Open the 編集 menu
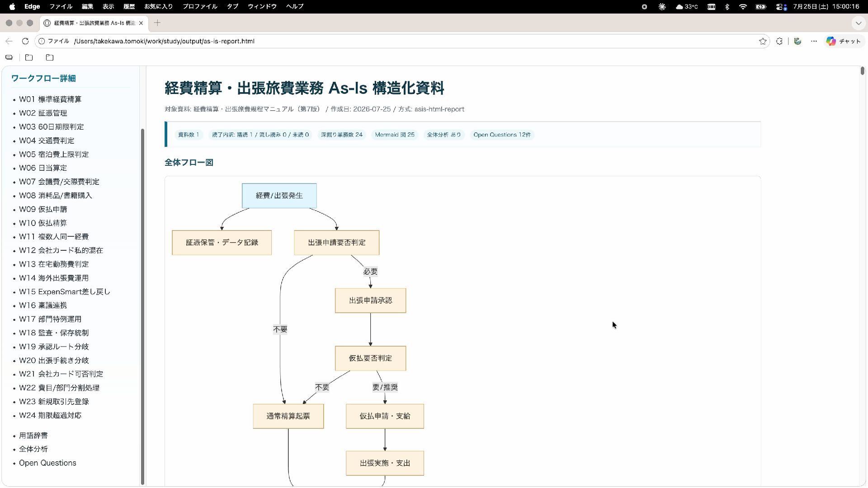Viewport: 868px width, 488px height. 87,7
